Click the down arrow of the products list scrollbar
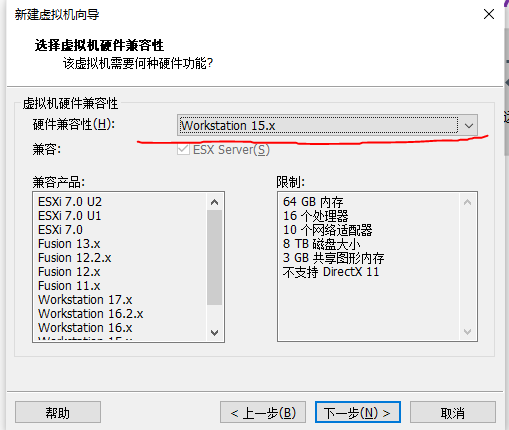Viewport: 509px width, 430px height. pyautogui.click(x=215, y=332)
